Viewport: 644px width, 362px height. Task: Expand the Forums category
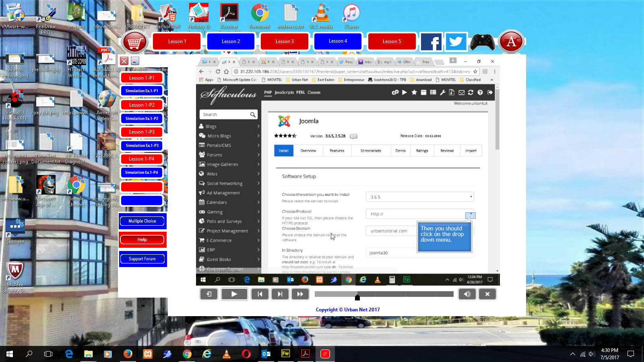[229, 155]
